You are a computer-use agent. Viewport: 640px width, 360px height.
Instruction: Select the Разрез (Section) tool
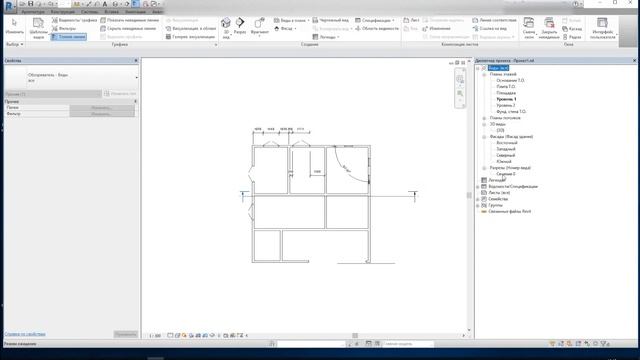[x=240, y=26]
